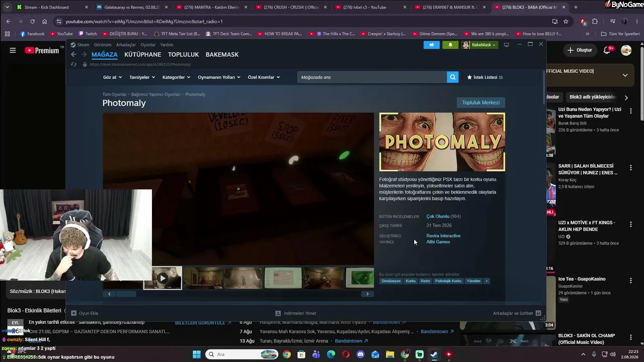
Task: Open the BAKEMASK profile tab in Steam
Action: [222, 54]
